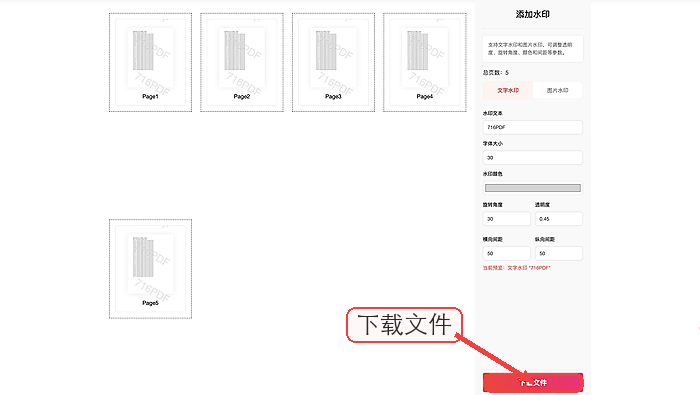Switch to the 图片水印 tab

pos(558,90)
